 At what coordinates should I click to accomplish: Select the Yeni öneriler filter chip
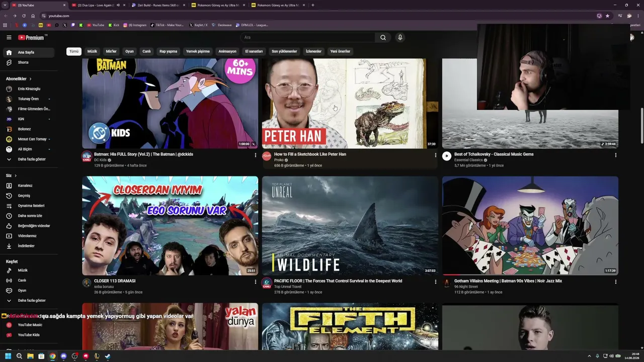click(x=340, y=51)
